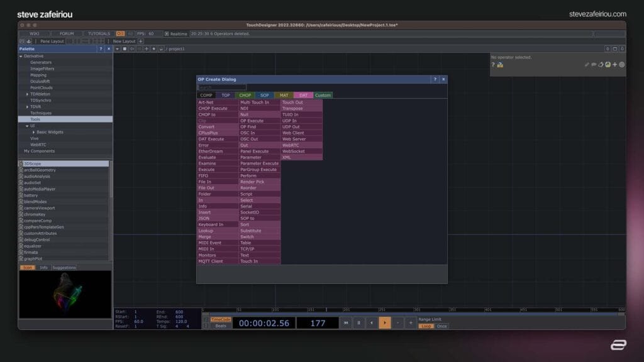Click the timeline scrub bar playhead
This screenshot has width=644, height=362.
click(x=326, y=310)
